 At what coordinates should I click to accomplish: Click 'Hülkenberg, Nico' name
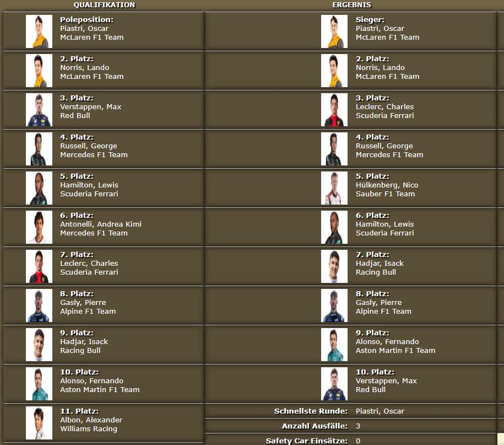click(387, 185)
